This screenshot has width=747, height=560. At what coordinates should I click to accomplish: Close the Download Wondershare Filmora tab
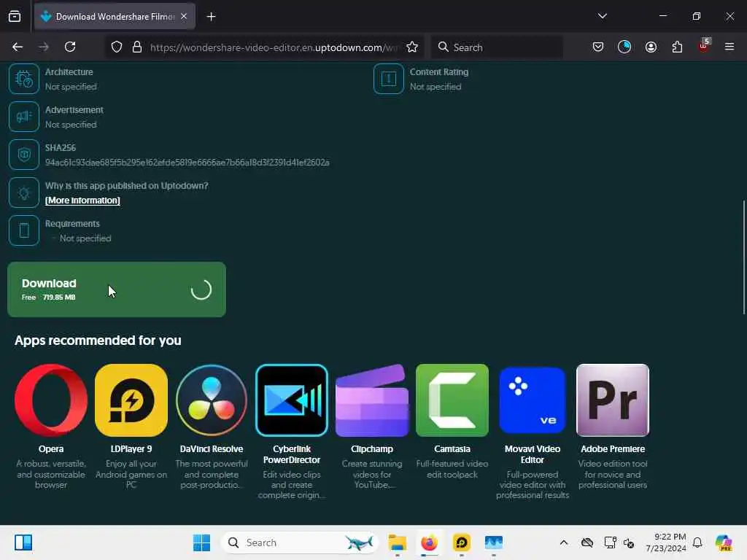coord(184,16)
